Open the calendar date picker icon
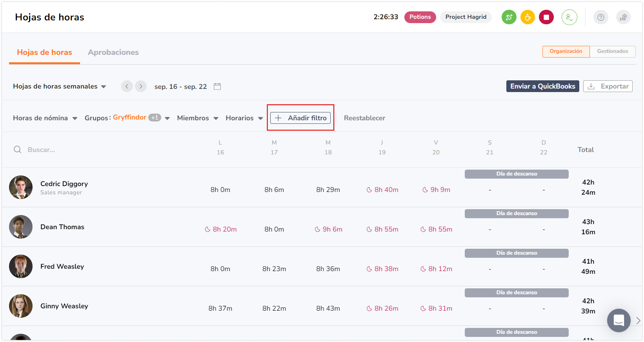This screenshot has height=342, width=644. coord(217,86)
